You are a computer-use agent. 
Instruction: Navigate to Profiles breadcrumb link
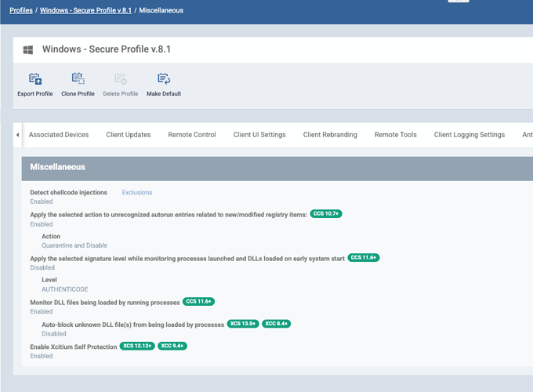[x=21, y=10]
